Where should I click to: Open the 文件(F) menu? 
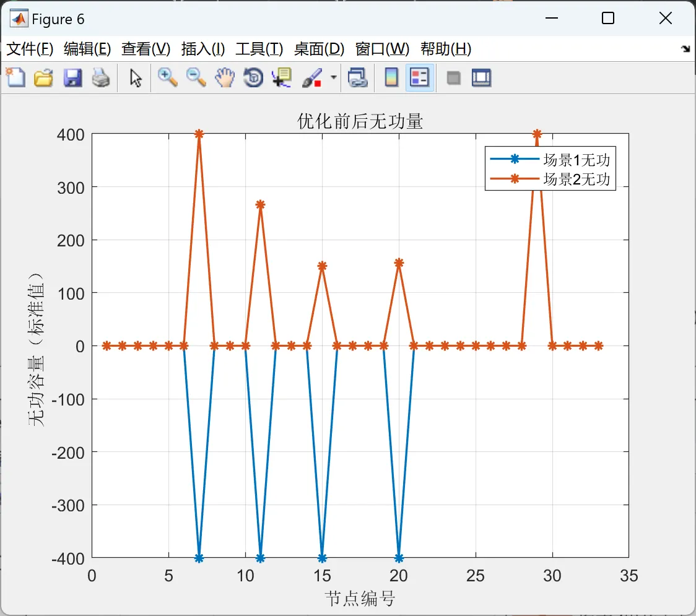coord(30,49)
